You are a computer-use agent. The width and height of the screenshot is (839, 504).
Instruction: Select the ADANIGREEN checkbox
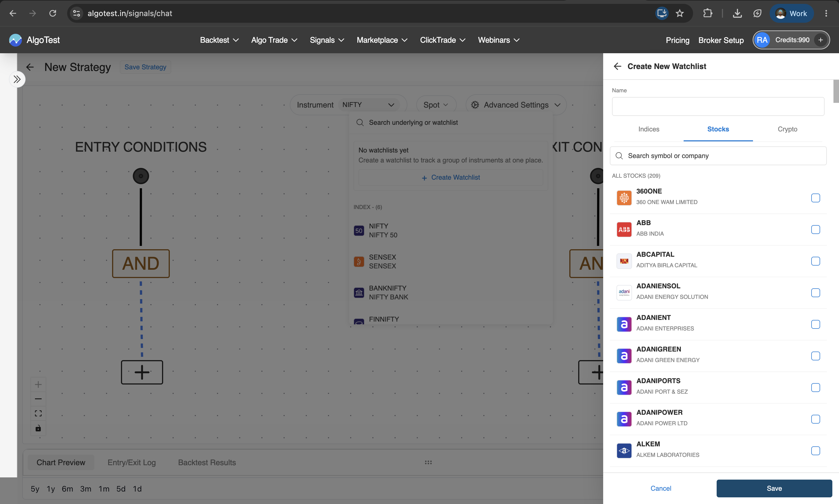pyautogui.click(x=815, y=356)
